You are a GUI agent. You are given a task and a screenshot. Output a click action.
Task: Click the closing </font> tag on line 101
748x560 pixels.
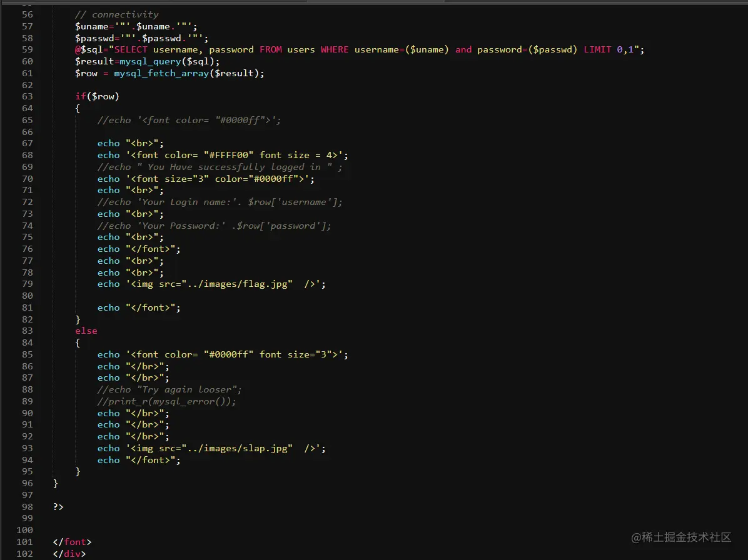pos(72,542)
